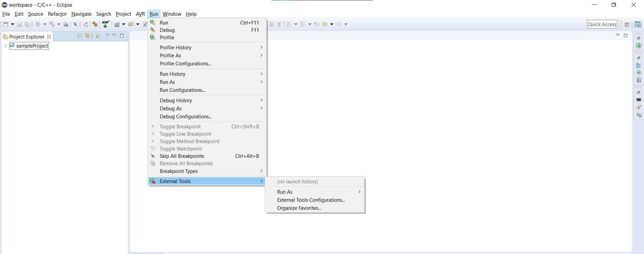
Task: Open the Source menu
Action: point(36,14)
